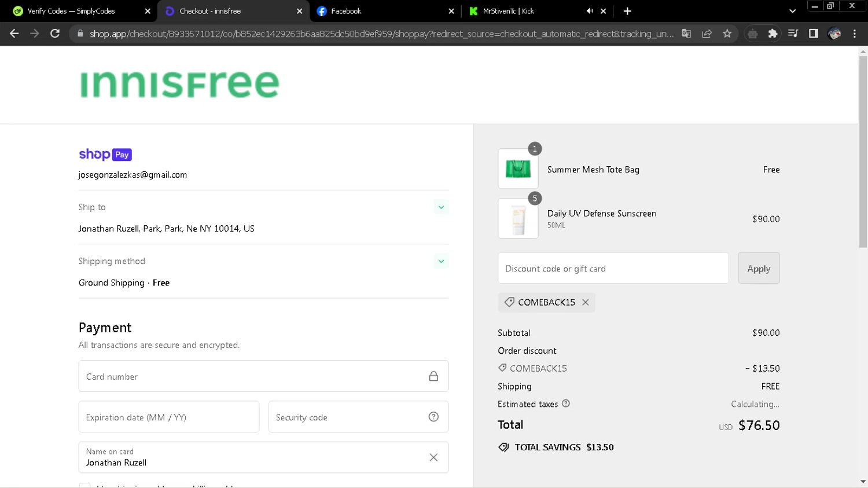
Task: Expand the Shipping method section
Action: (x=441, y=261)
